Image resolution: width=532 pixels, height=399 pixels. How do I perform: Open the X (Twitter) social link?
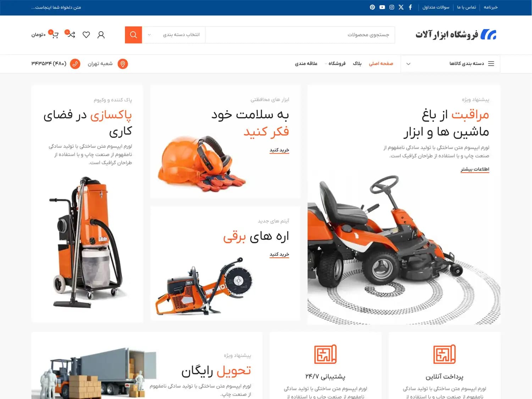click(x=401, y=7)
